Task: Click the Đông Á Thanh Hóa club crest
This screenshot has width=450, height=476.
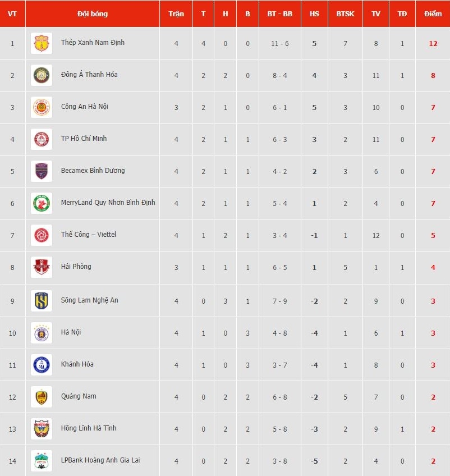Action: [42, 75]
